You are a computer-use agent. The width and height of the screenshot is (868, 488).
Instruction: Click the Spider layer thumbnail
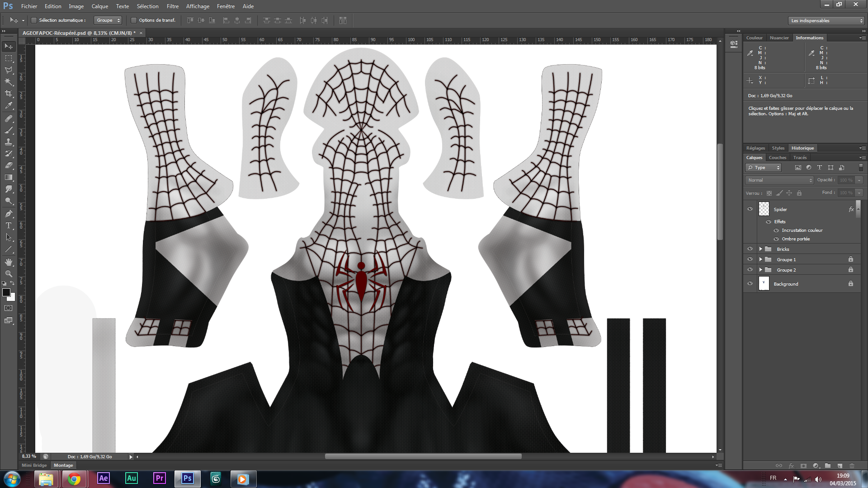[x=764, y=209]
